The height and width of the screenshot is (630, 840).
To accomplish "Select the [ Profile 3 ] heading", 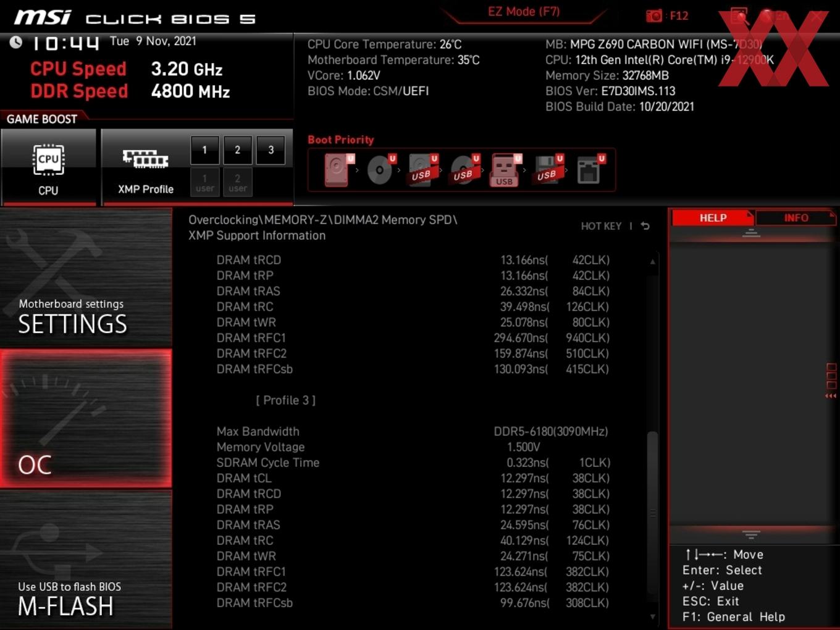I will click(x=285, y=400).
